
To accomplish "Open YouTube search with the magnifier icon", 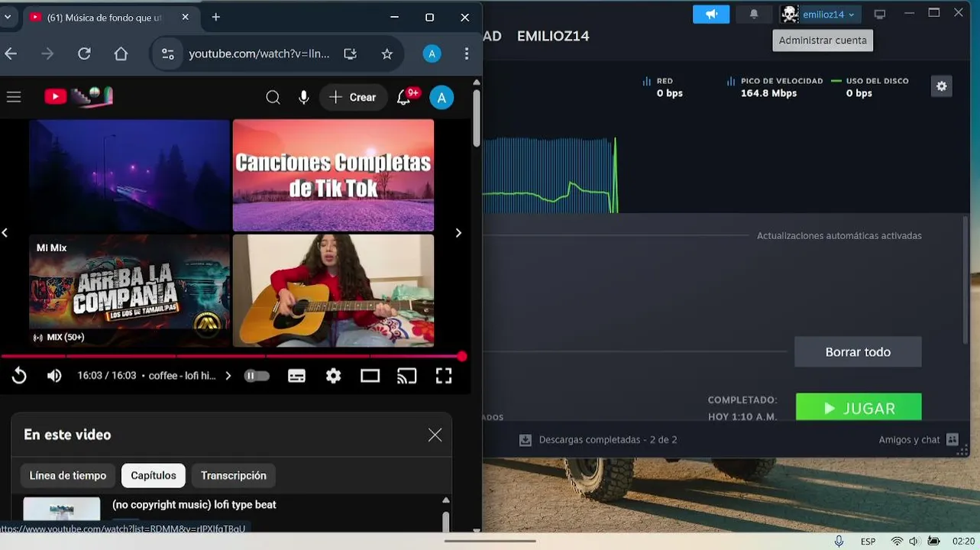I will [273, 97].
